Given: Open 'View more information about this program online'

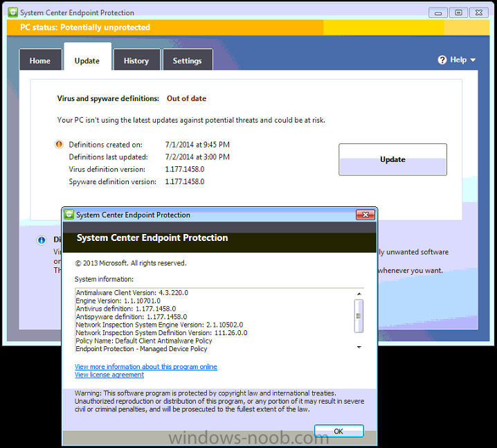Looking at the screenshot, I should [146, 366].
